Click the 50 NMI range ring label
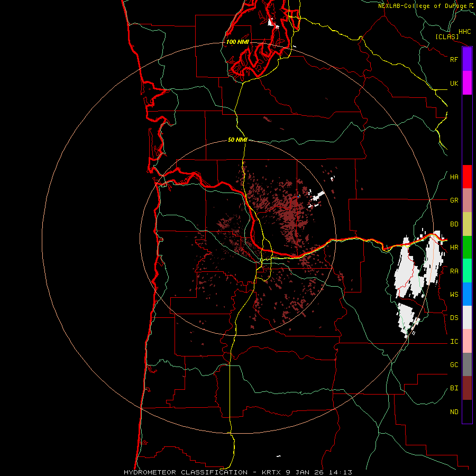Viewport: 476px width, 476px height. (x=237, y=140)
